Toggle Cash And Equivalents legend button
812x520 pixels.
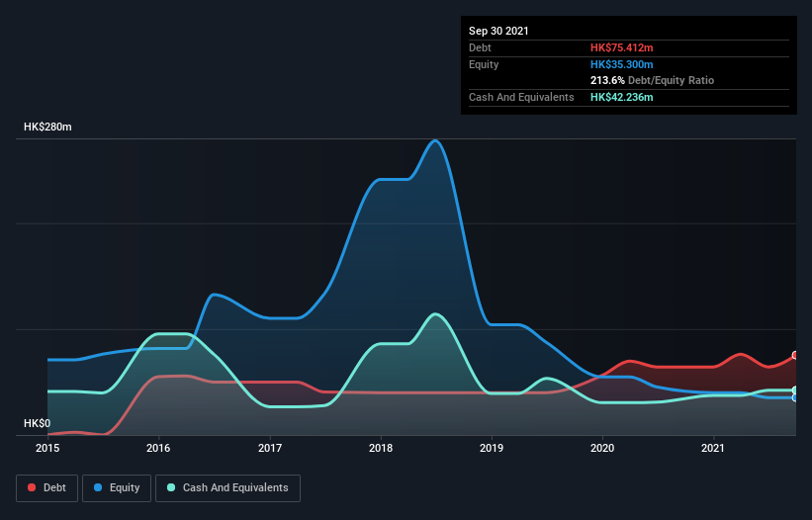click(227, 488)
